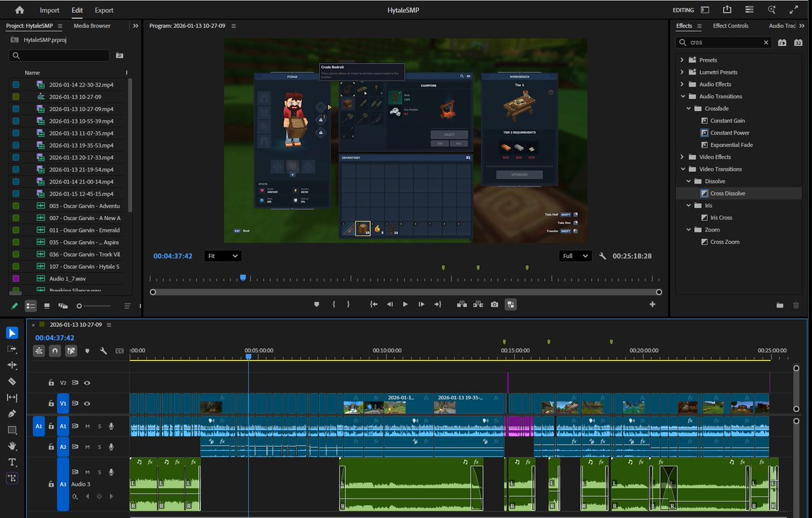
Task: Click the Home icon in the top bar
Action: 20,10
